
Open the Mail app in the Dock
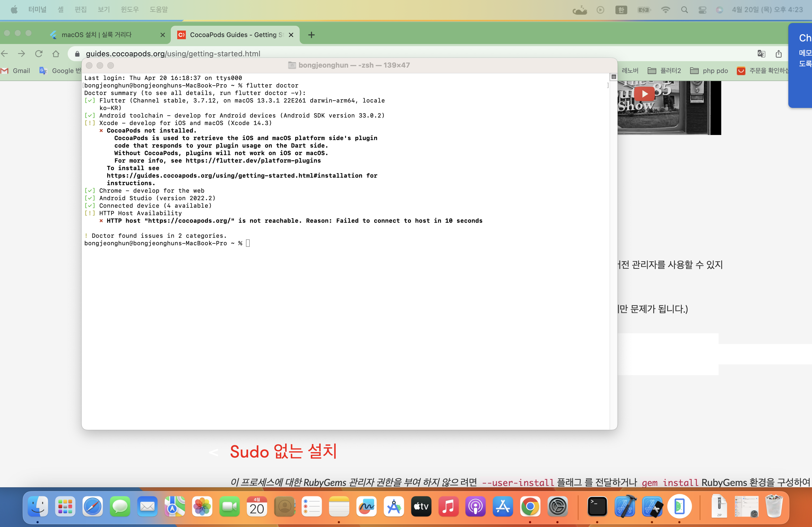pos(147,507)
